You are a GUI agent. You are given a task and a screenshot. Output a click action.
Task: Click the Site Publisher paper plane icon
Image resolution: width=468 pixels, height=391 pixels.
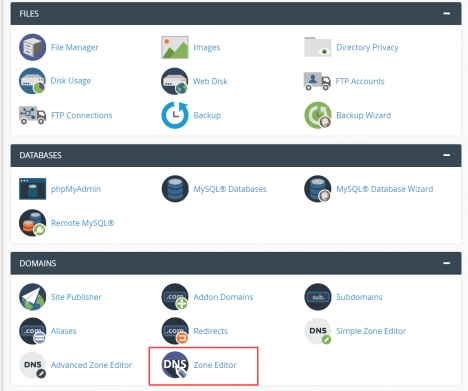[32, 297]
